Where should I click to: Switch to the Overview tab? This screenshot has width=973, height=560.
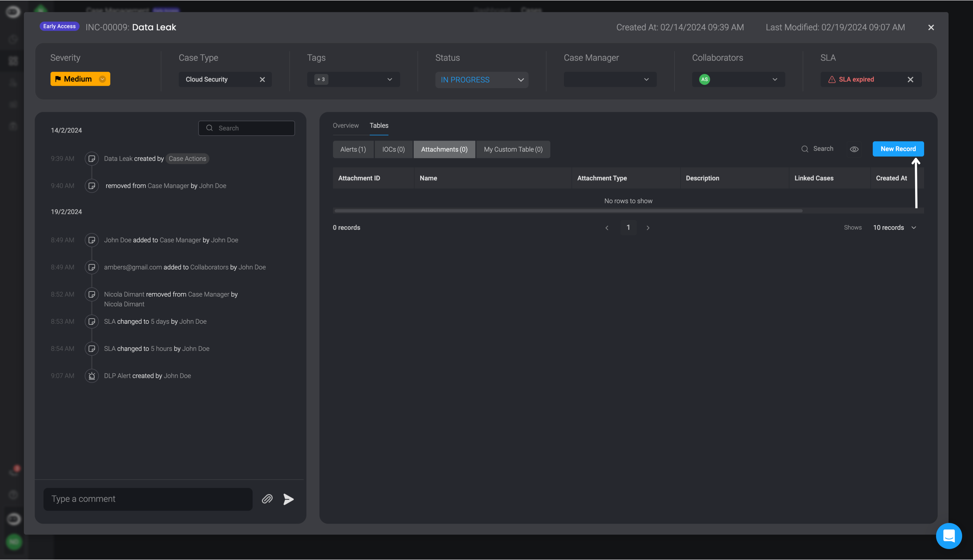345,125
